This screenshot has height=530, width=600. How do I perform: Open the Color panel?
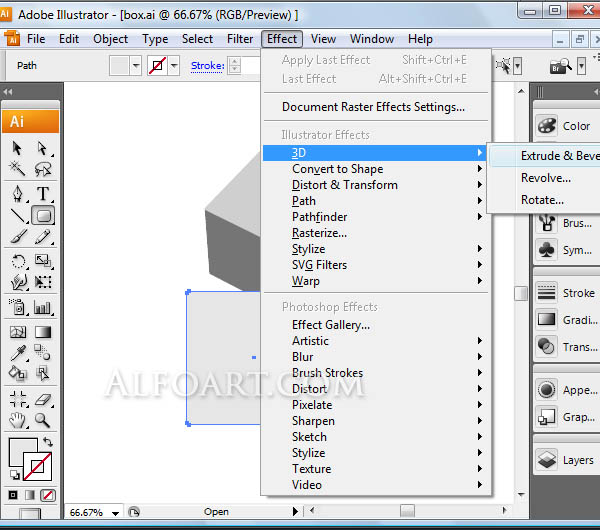567,126
